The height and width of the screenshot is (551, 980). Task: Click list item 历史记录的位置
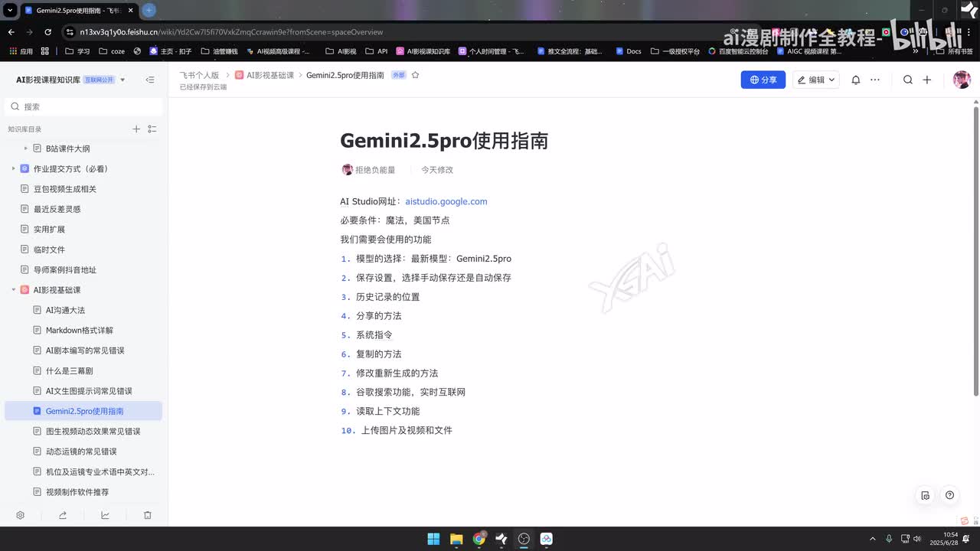[x=387, y=297]
